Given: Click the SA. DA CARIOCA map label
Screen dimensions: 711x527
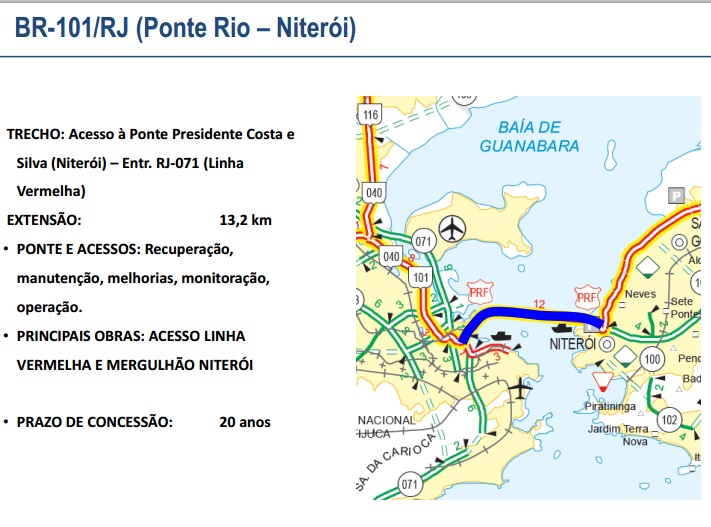Looking at the screenshot, I should tap(395, 460).
